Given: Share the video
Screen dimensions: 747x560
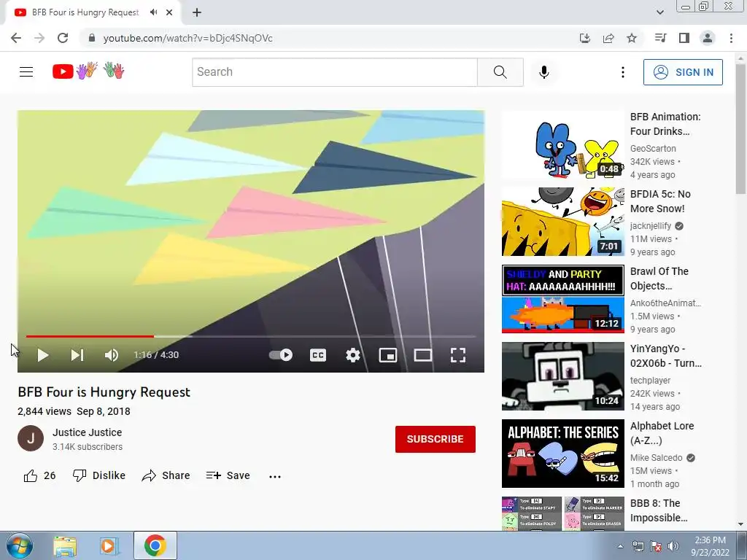Looking at the screenshot, I should click(x=166, y=475).
